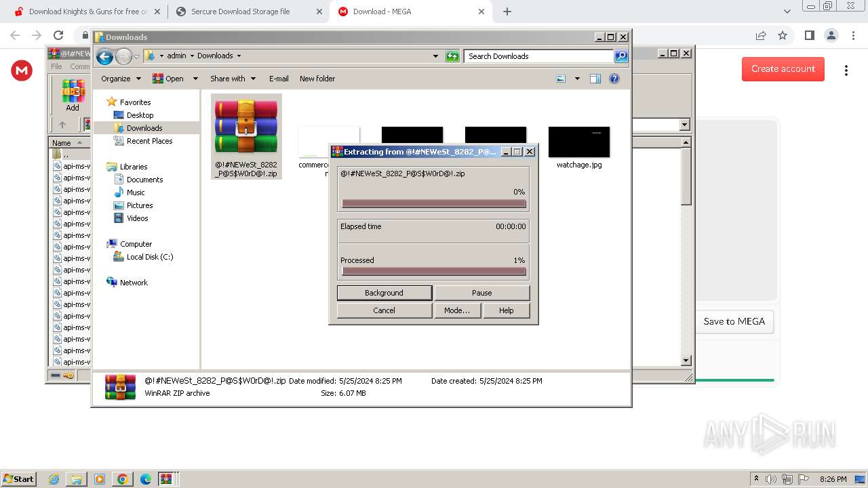Screen dimensions: 868x488
Task: Expand the WinRAR path dropdown
Action: click(684, 125)
